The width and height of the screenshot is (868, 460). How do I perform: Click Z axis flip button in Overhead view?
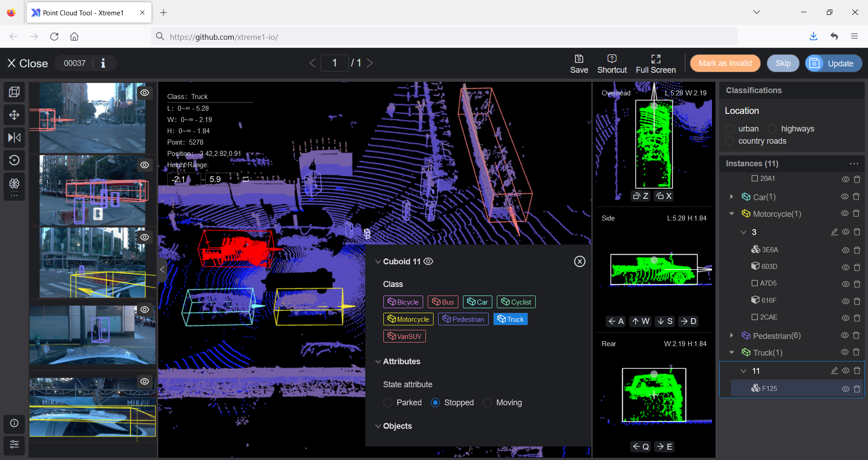641,196
